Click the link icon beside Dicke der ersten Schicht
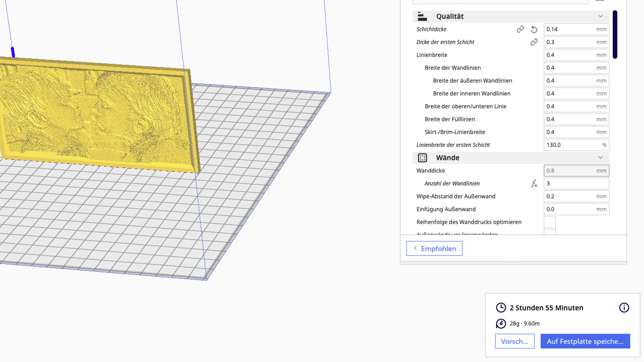 [x=534, y=42]
